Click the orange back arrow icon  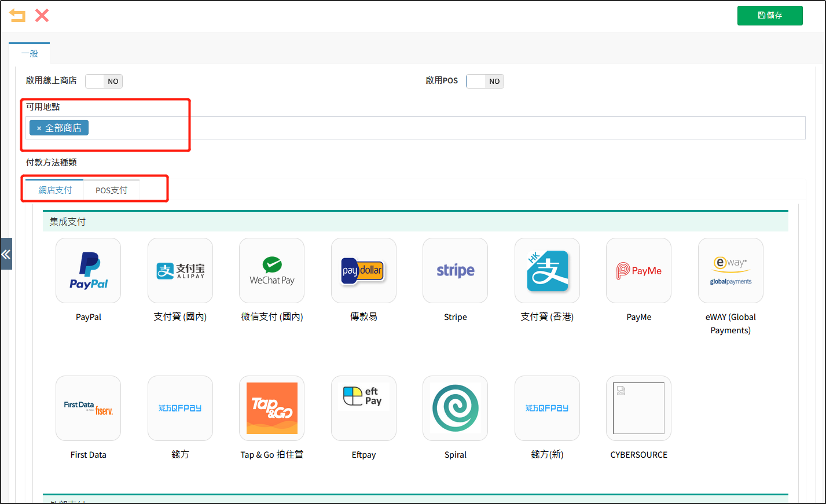tap(17, 16)
